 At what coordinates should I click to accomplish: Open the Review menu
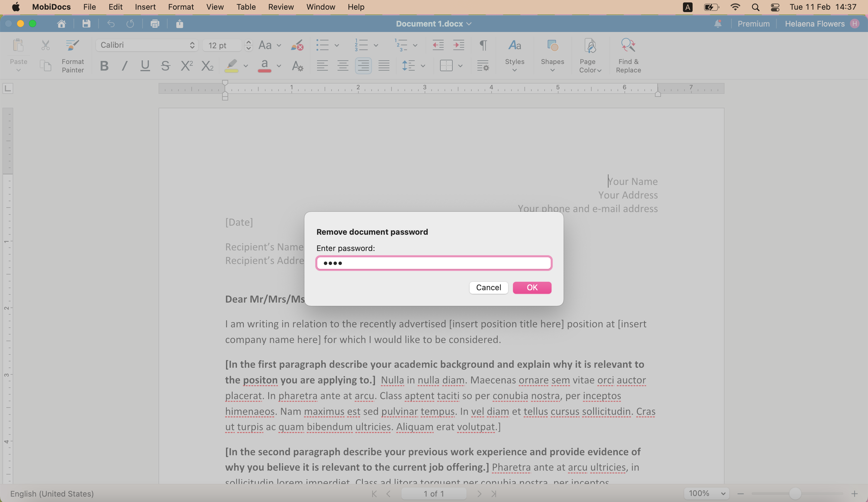(281, 7)
